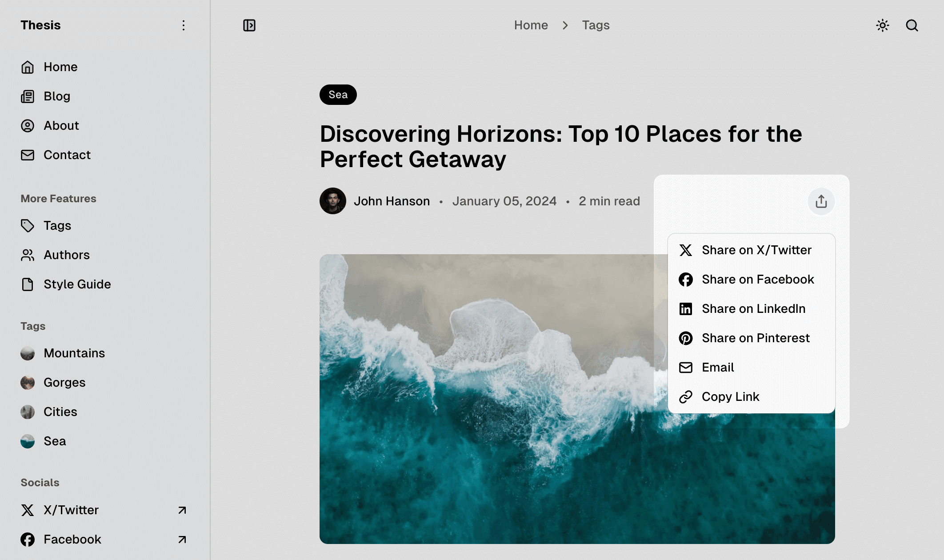Select the Mountains tag thumbnail
Viewport: 944px width, 560px height.
coord(28,353)
